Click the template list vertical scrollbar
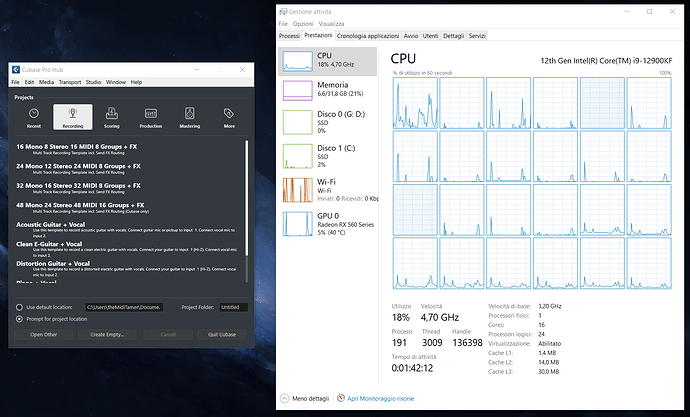The image size is (690, 417). (x=246, y=198)
